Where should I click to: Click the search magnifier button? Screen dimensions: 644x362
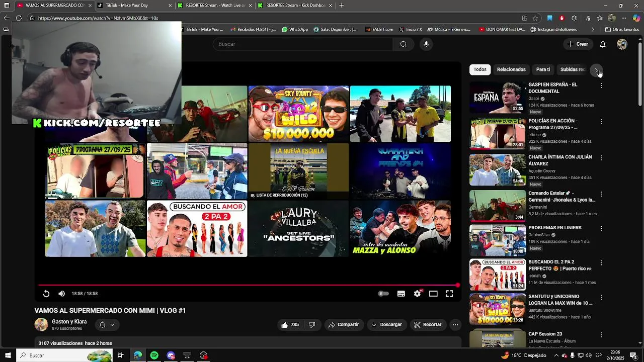(403, 44)
